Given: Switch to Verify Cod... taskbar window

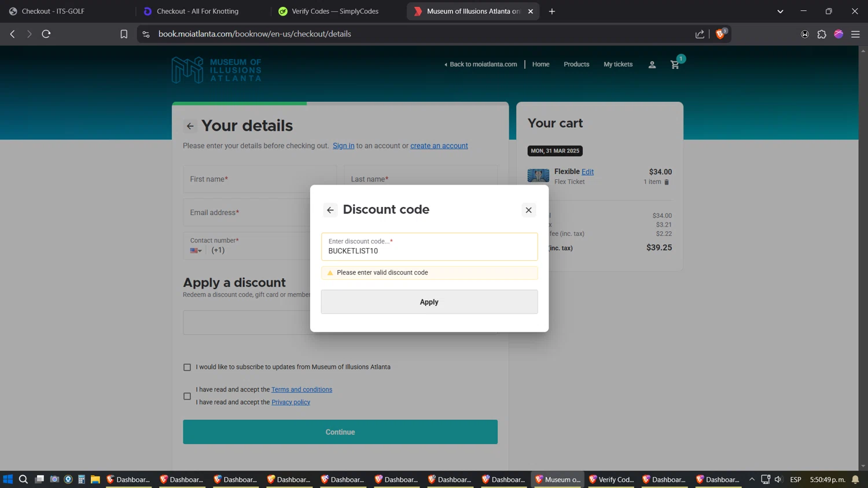Looking at the screenshot, I should (x=611, y=479).
